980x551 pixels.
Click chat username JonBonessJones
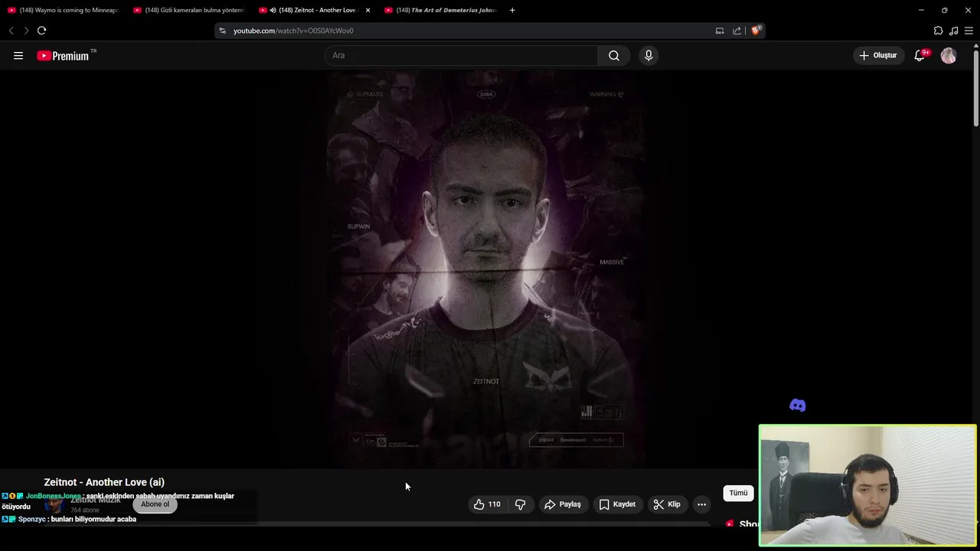click(54, 496)
